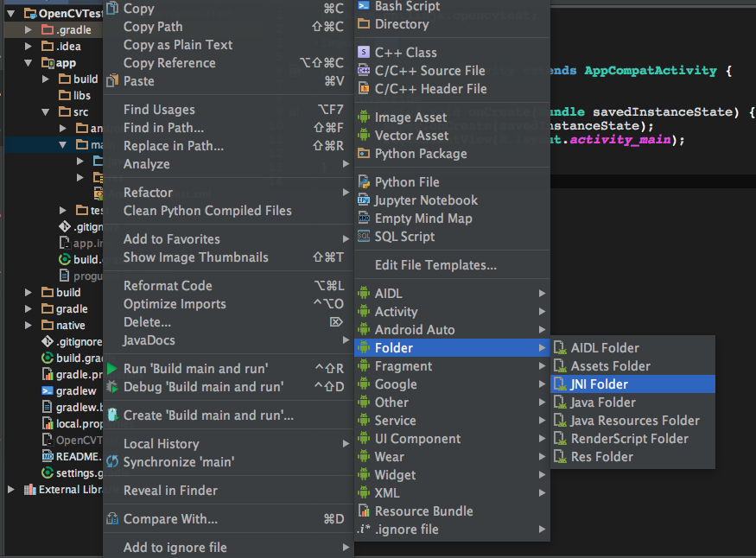Open the UI Component submenu

click(x=452, y=439)
